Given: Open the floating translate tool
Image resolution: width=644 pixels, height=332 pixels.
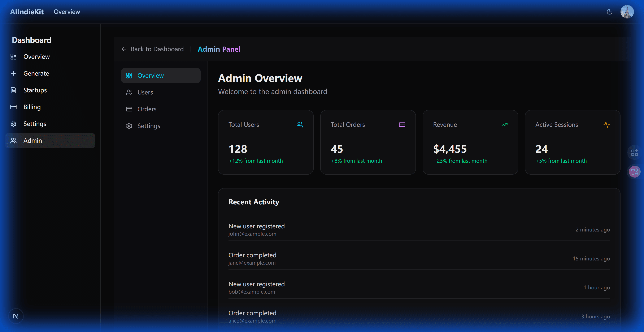Looking at the screenshot, I should pyautogui.click(x=635, y=171).
